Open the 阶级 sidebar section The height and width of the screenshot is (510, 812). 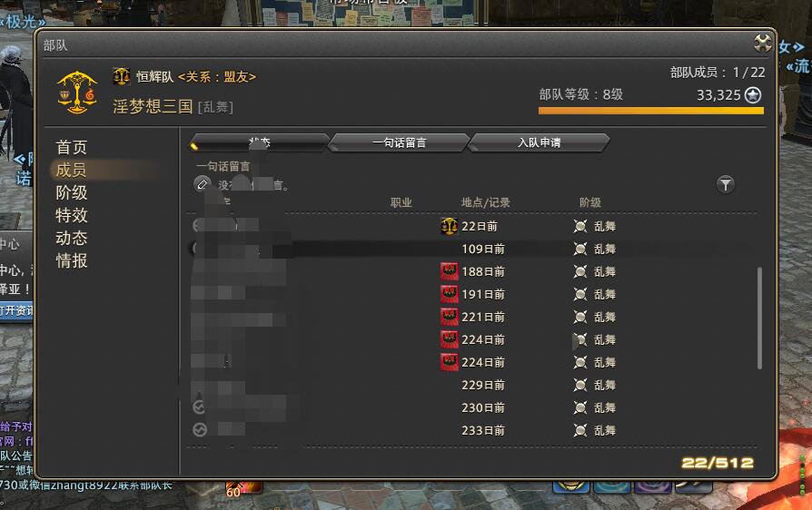[72, 193]
